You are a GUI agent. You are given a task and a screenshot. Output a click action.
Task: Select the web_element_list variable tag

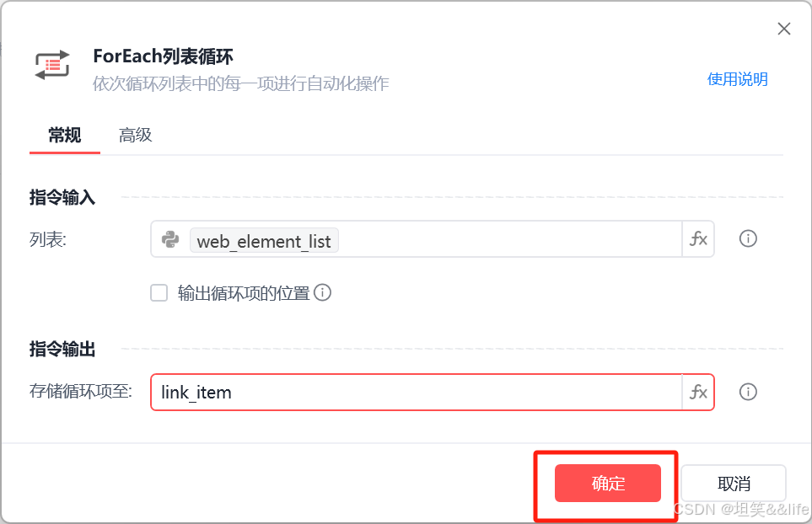tap(264, 241)
